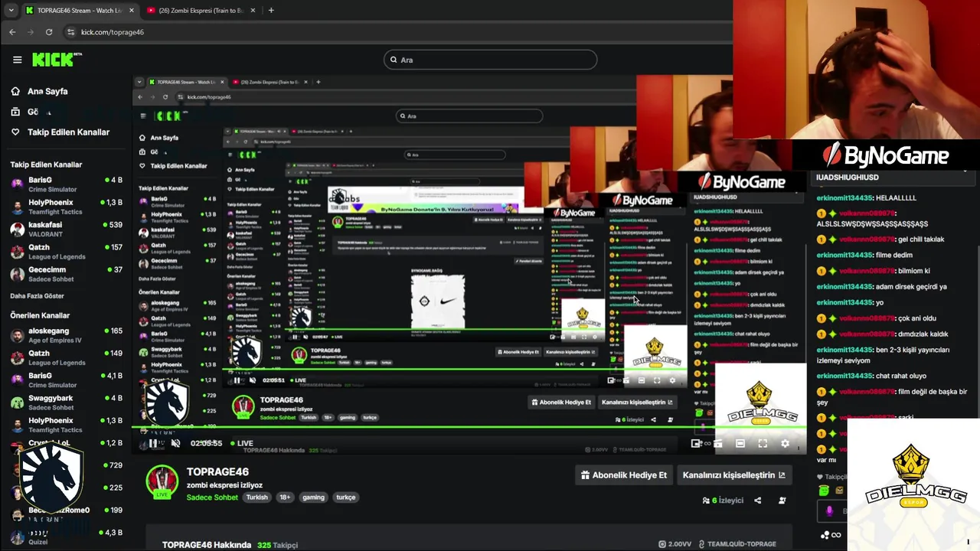Open green emote icon above chat input

click(824, 491)
